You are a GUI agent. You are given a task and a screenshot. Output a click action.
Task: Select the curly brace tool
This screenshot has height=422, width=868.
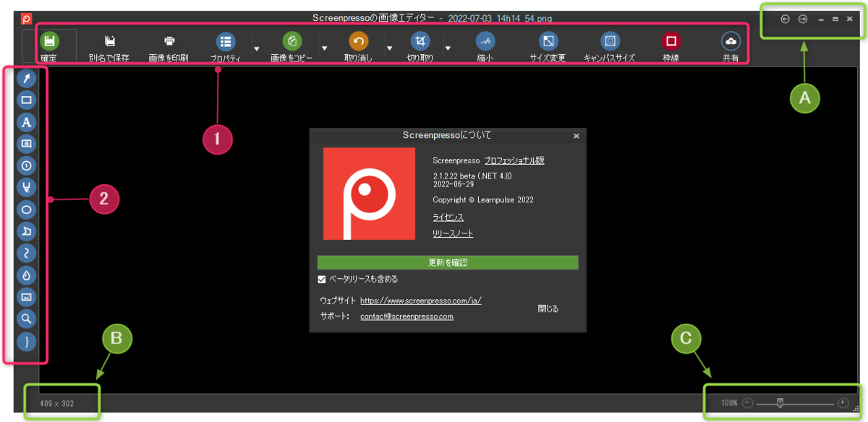pos(27,341)
